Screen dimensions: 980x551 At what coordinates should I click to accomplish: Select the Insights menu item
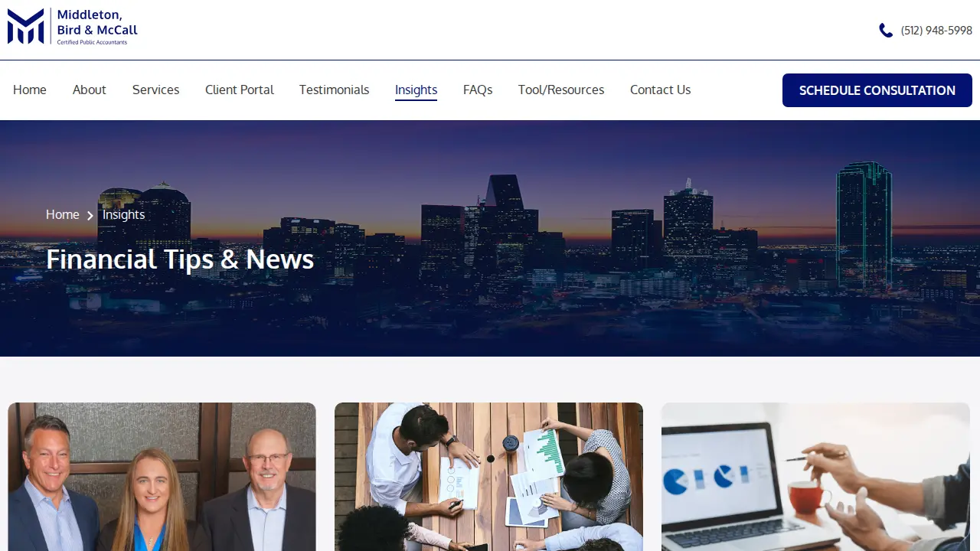click(416, 90)
